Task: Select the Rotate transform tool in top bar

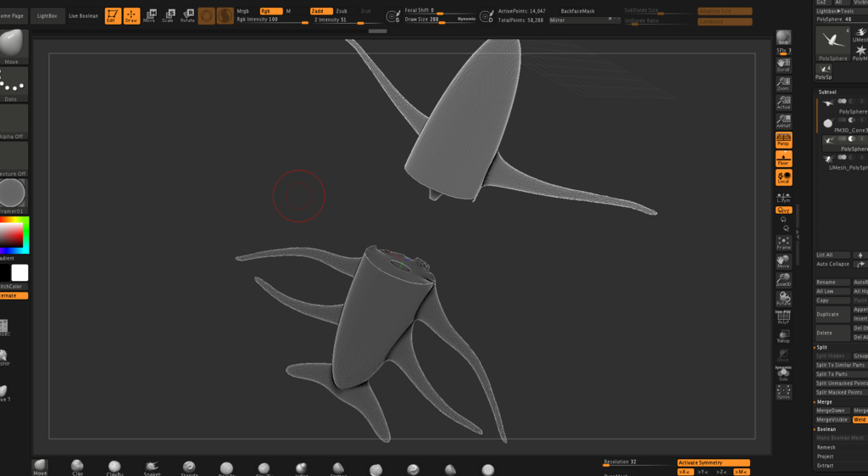Action: (x=187, y=16)
